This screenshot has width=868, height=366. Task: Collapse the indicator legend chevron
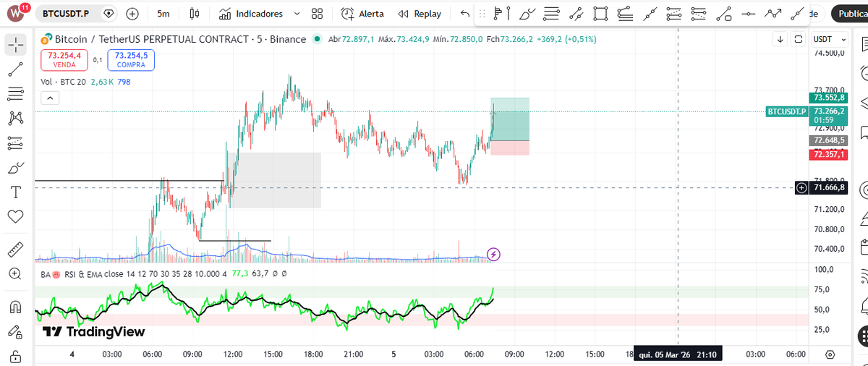coord(50,98)
